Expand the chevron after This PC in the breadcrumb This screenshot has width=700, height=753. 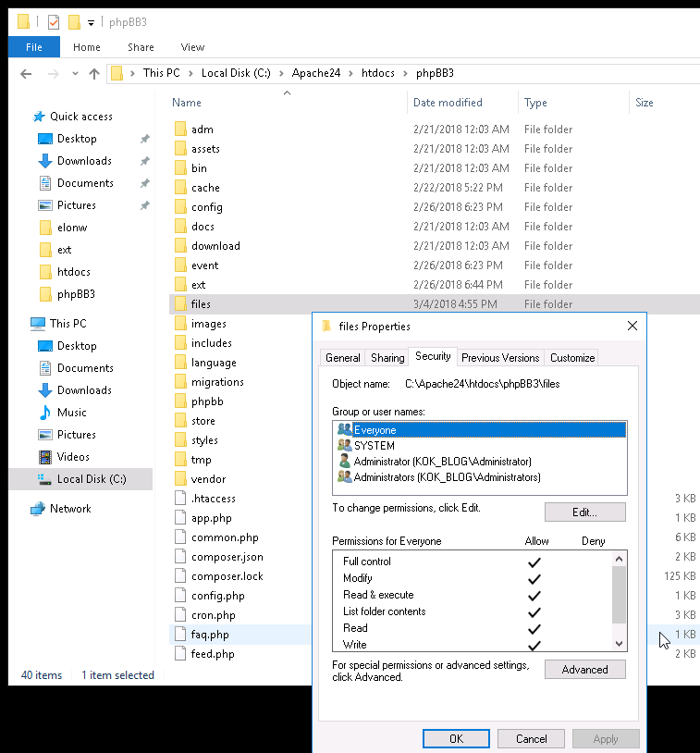190,73
